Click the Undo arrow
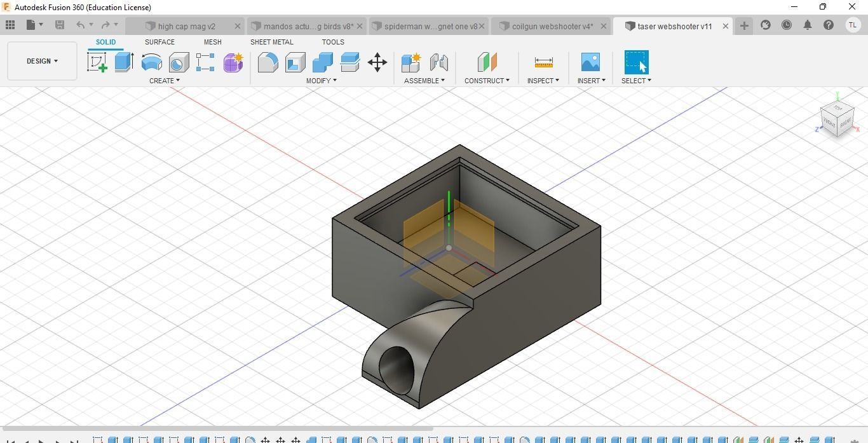This screenshot has width=868, height=443. (80, 25)
